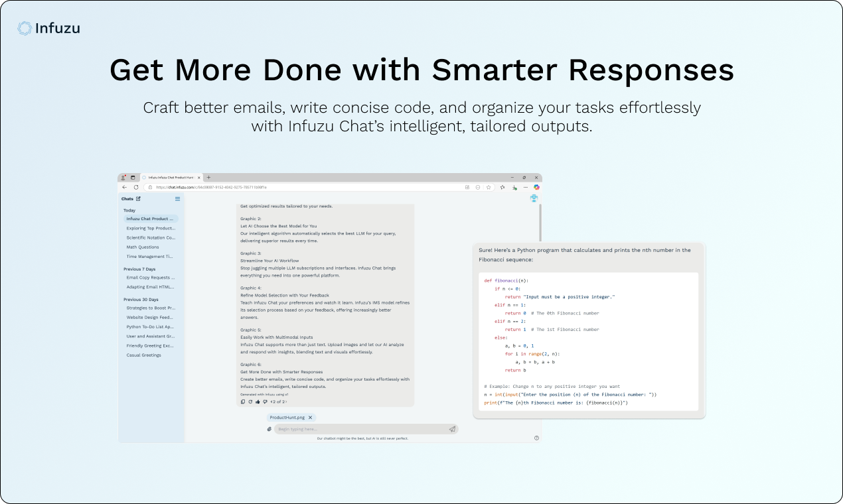This screenshot has width=843, height=504.
Task: Click the 'Previous 30 Days' section label
Action: [141, 299]
